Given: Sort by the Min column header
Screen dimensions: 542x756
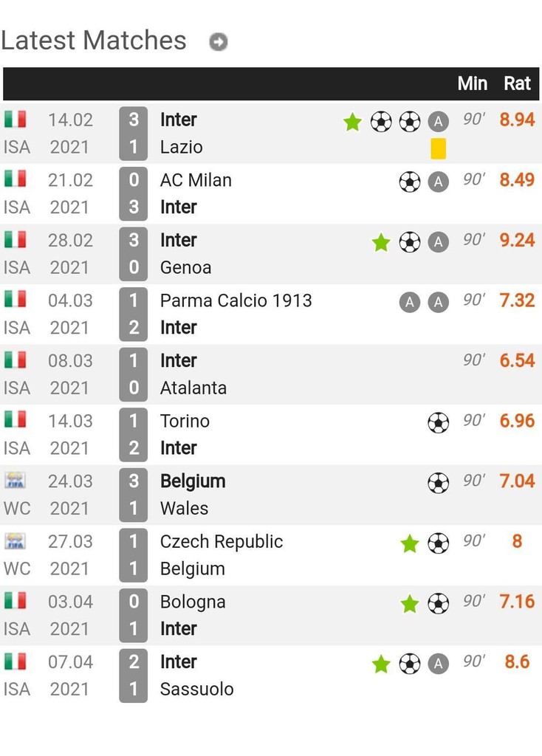Looking at the screenshot, I should [472, 83].
